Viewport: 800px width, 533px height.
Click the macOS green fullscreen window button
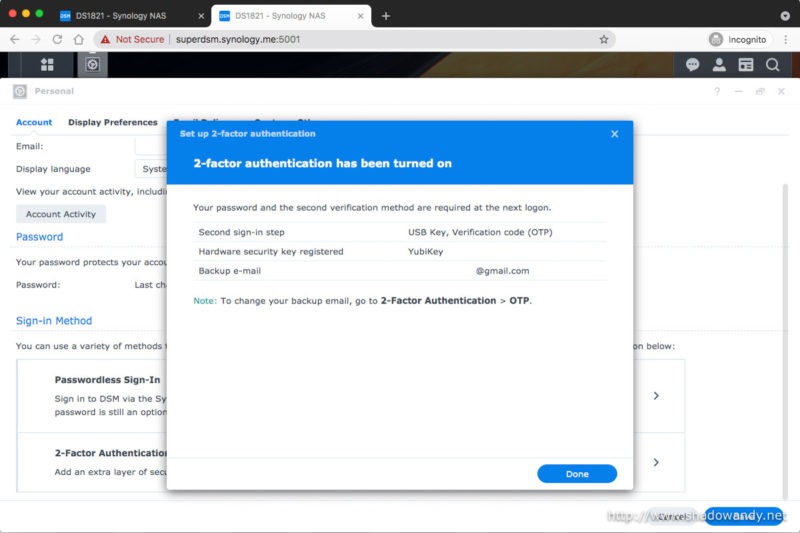39,14
